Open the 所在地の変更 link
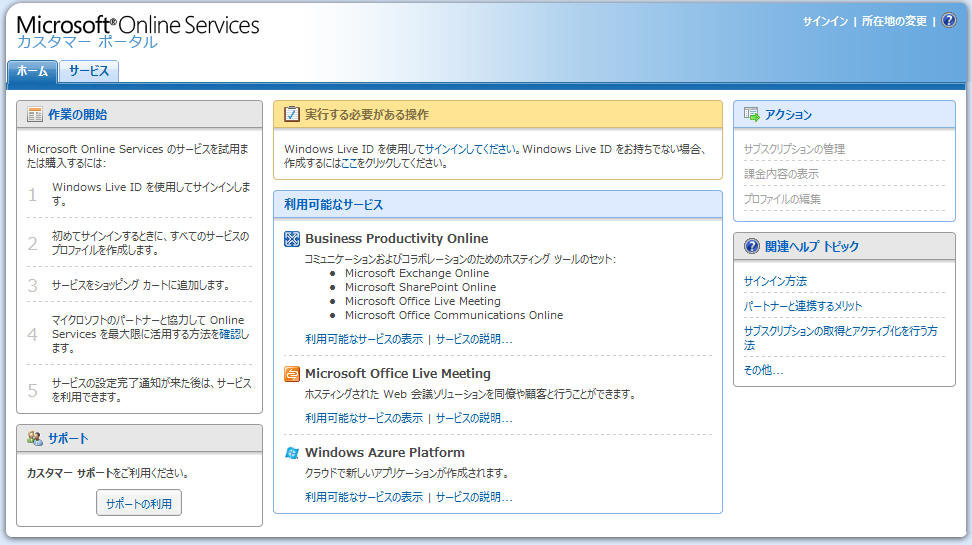 (894, 21)
